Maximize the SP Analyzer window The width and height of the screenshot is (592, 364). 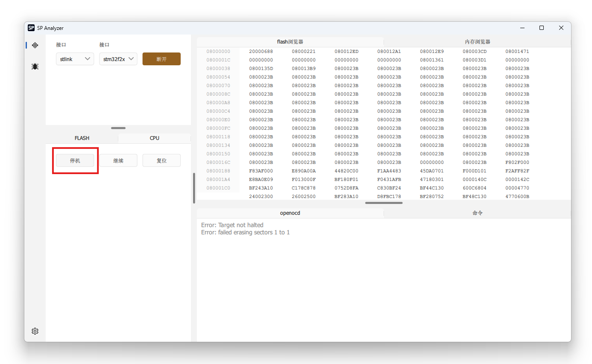click(542, 28)
